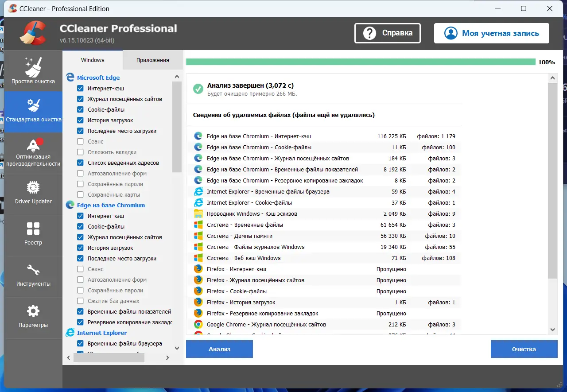
Task: Click the Анализ button
Action: (219, 349)
